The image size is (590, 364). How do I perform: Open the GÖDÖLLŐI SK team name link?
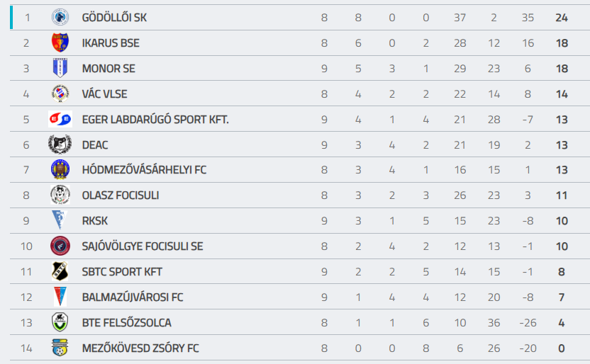click(114, 18)
